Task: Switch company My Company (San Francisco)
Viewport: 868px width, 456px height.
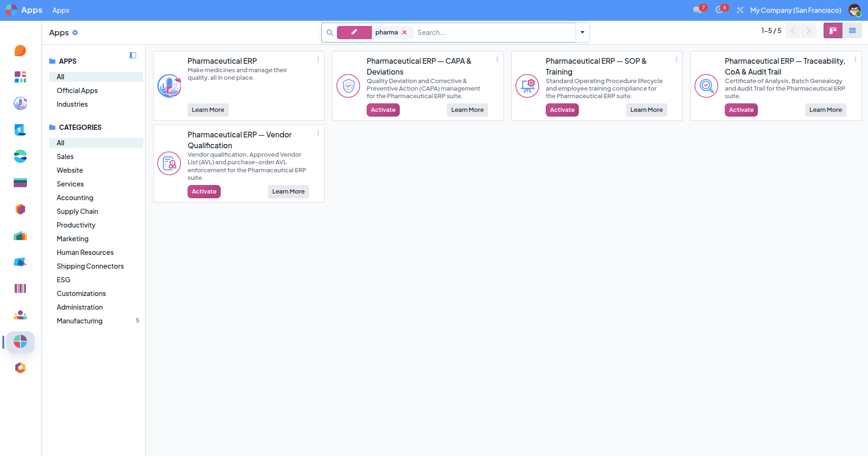Action: tap(796, 10)
